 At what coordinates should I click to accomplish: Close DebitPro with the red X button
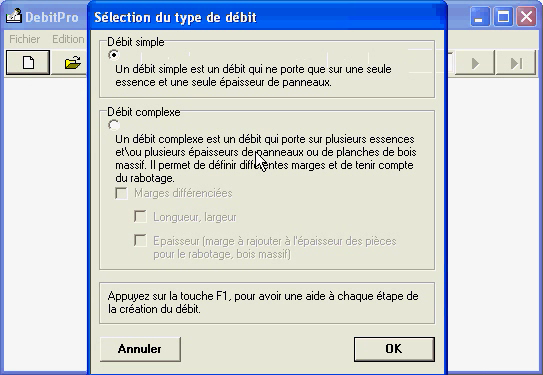coord(526,17)
